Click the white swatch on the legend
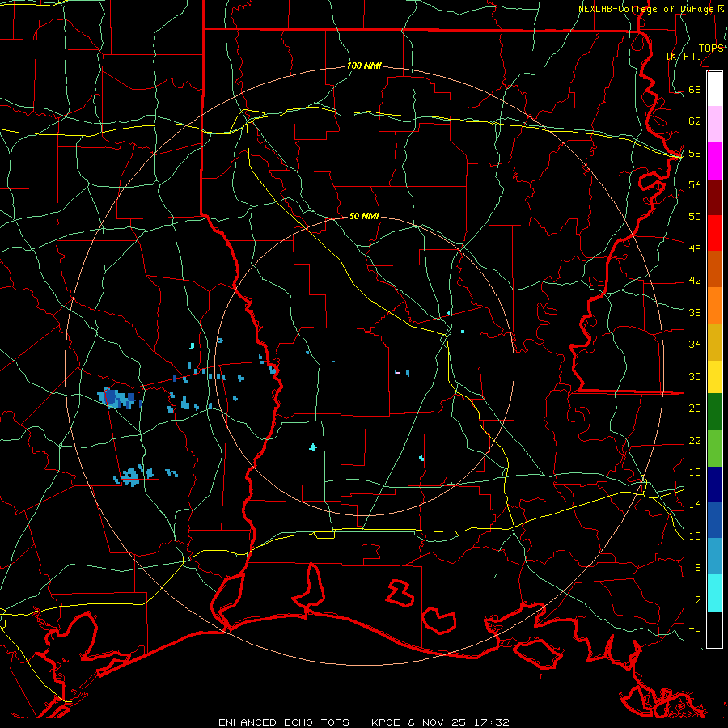 coord(714,89)
